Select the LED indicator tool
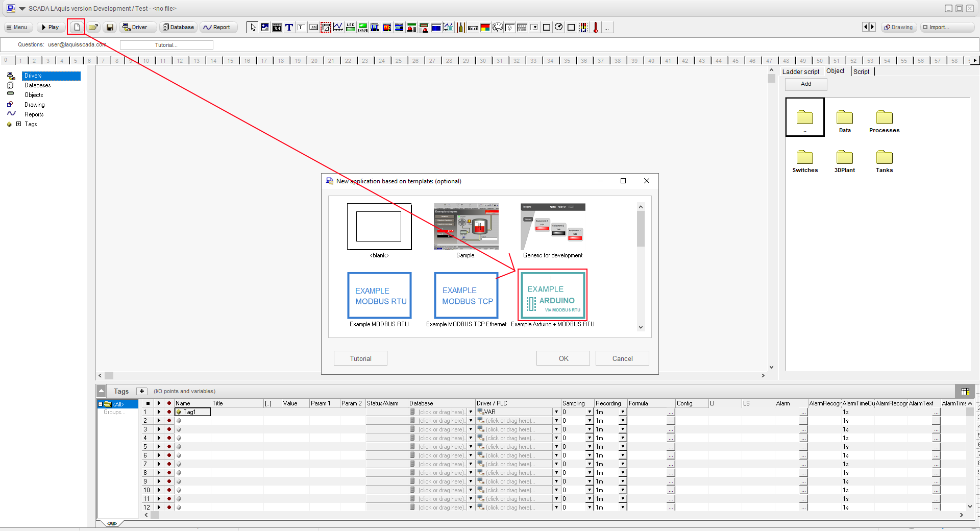 [x=351, y=27]
